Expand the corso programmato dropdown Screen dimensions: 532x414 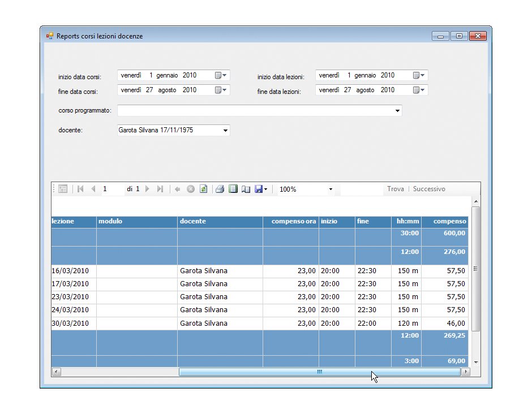coord(397,111)
